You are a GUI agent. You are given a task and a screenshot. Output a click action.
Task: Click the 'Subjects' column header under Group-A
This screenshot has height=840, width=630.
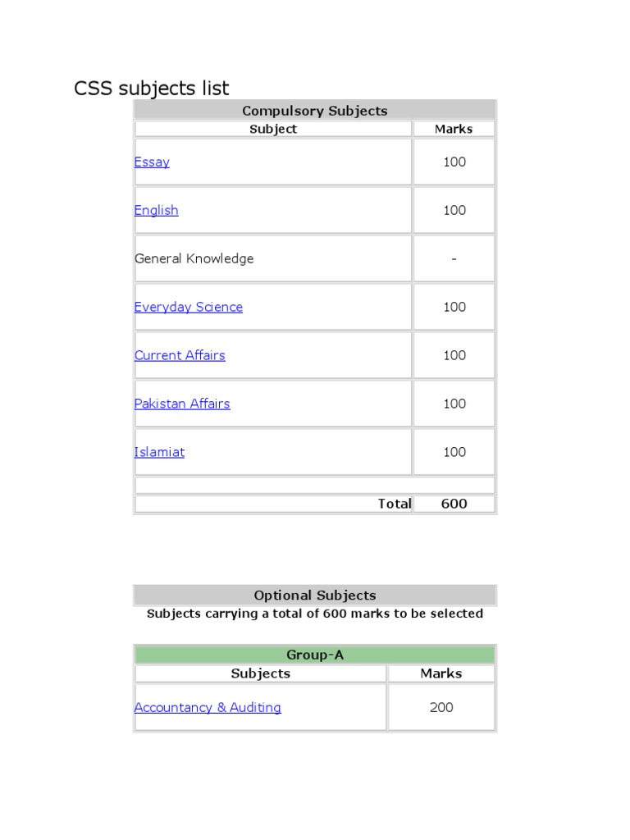(260, 673)
